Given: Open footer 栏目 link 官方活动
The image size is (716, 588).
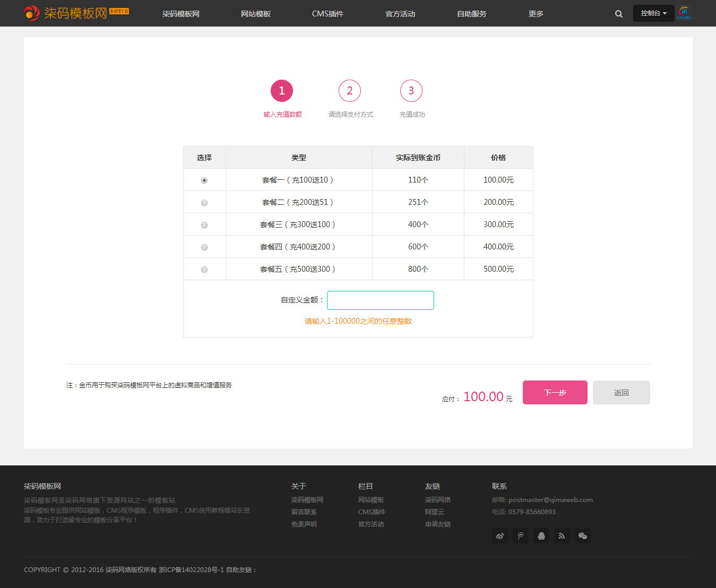Looking at the screenshot, I should 371,524.
